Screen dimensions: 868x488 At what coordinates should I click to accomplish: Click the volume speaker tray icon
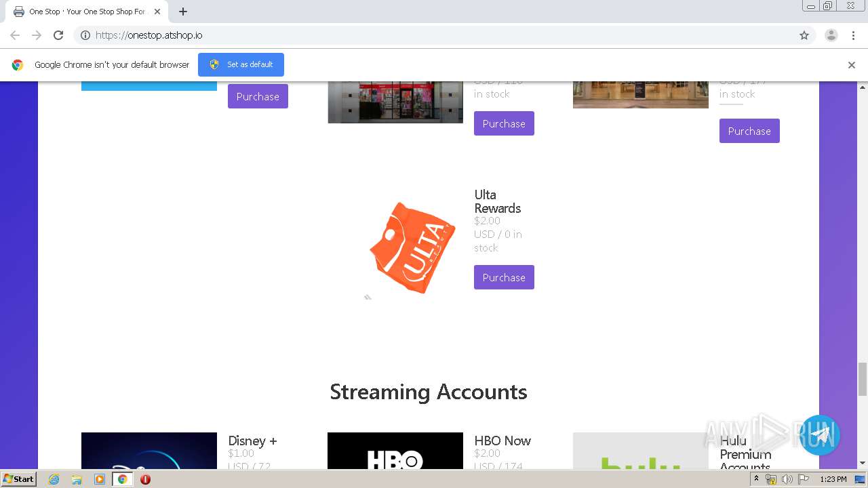pyautogui.click(x=787, y=479)
